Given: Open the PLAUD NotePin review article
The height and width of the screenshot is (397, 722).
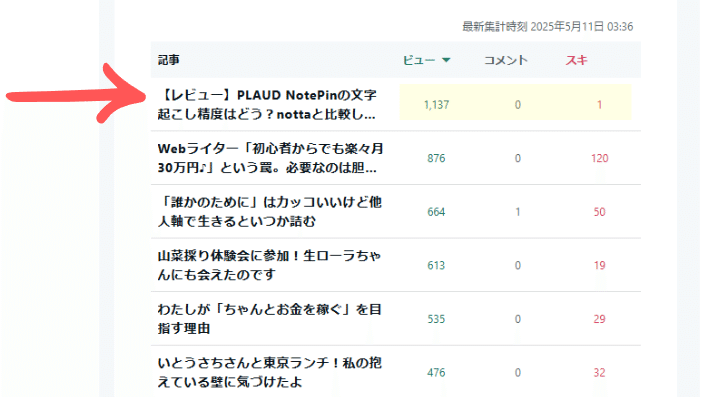Looking at the screenshot, I should (x=267, y=105).
